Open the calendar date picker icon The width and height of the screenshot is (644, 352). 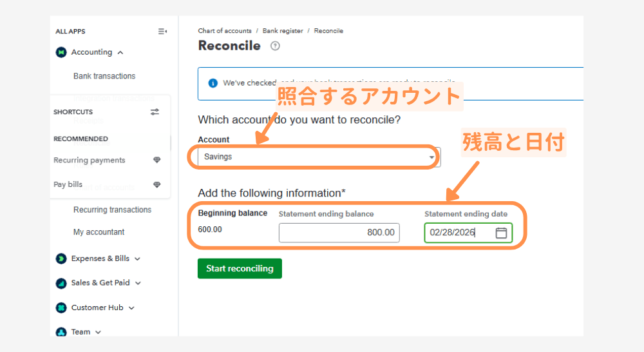501,233
